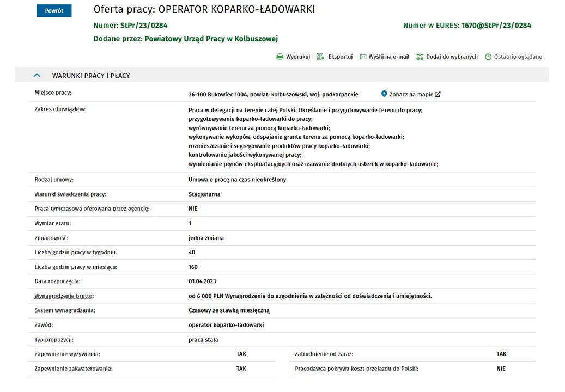Click the title Oferta pracy: OPERATOR KOPARKO-ŁADOWARKI

point(204,9)
